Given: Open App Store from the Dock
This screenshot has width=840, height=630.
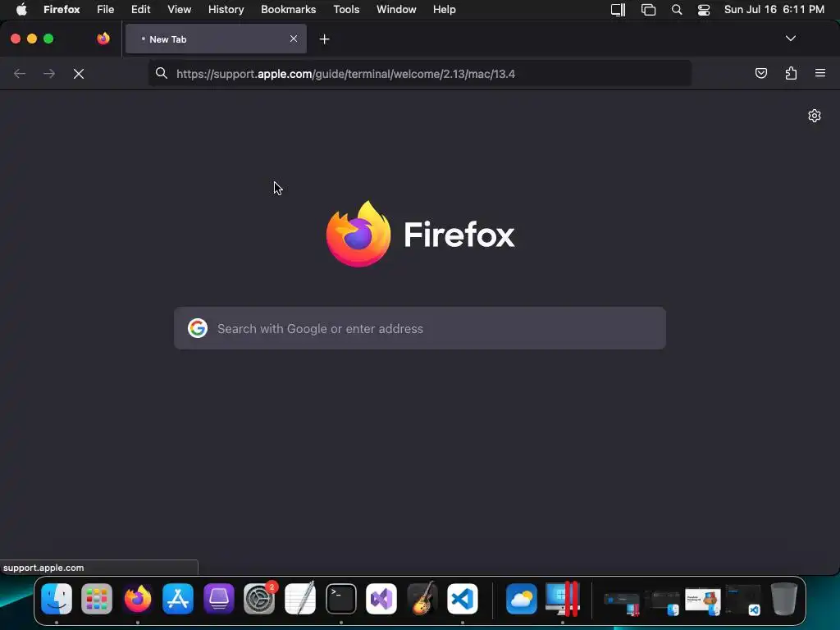Looking at the screenshot, I should (x=178, y=599).
